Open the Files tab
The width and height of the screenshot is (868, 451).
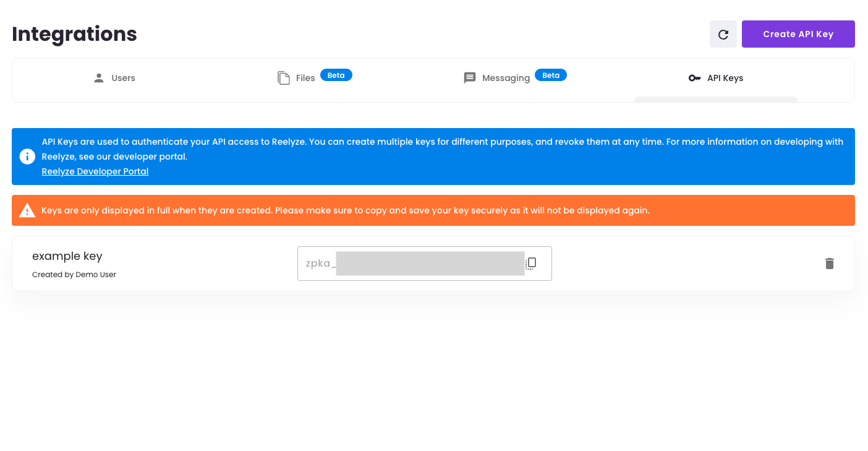[305, 78]
